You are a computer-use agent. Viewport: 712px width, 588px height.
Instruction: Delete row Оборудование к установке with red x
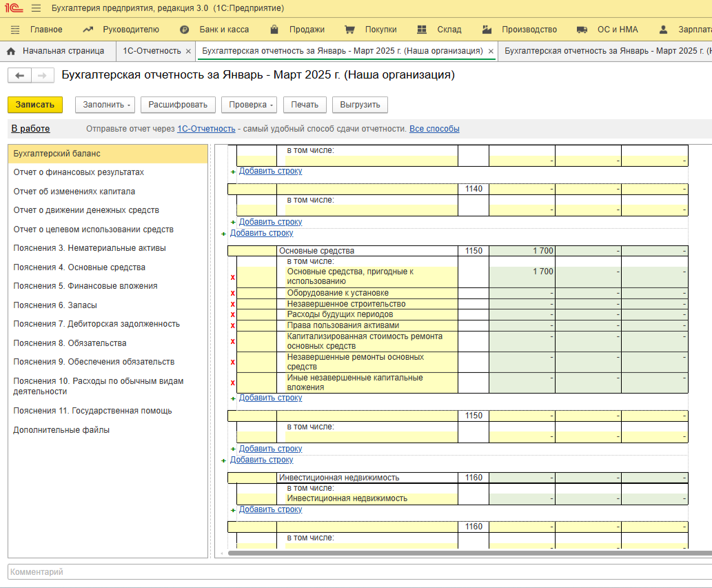(x=232, y=294)
